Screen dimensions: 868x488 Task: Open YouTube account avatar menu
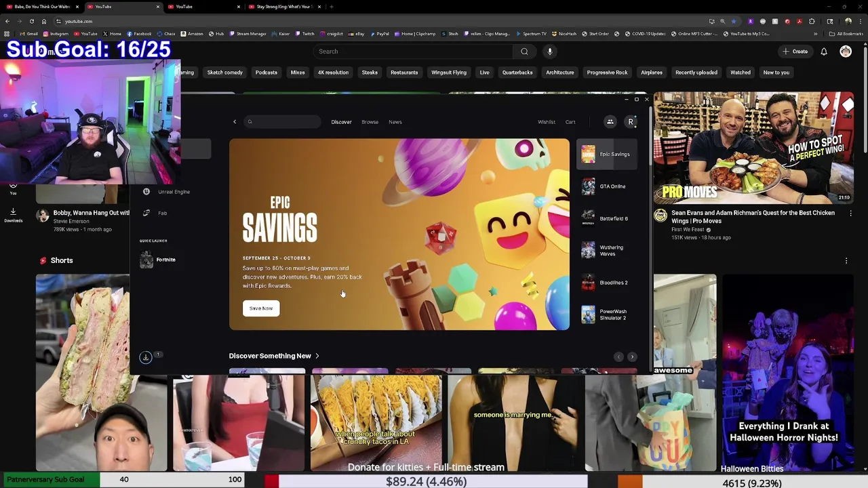846,52
